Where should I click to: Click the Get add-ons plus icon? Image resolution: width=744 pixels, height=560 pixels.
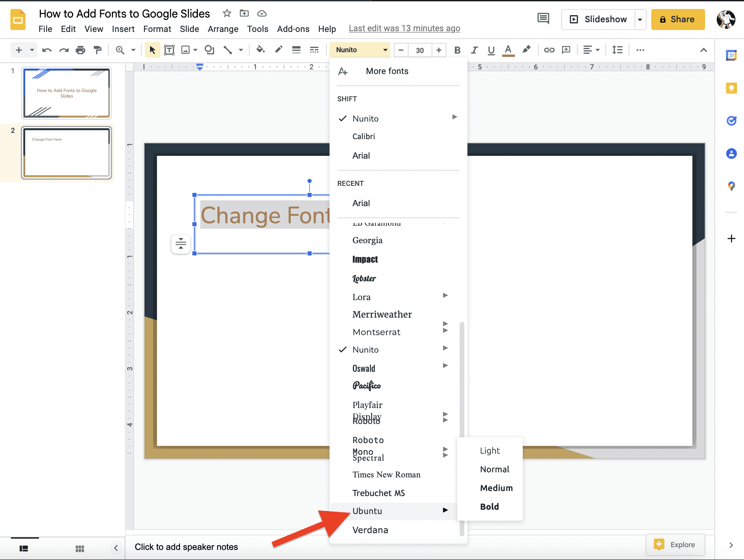[x=731, y=238]
